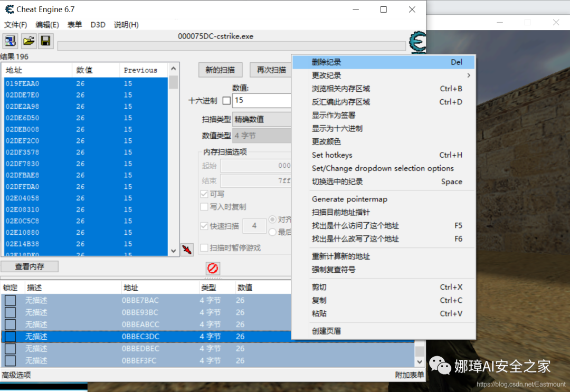Choose 复制 copy menu entry
Image resolution: width=570 pixels, height=392 pixels.
(384, 300)
